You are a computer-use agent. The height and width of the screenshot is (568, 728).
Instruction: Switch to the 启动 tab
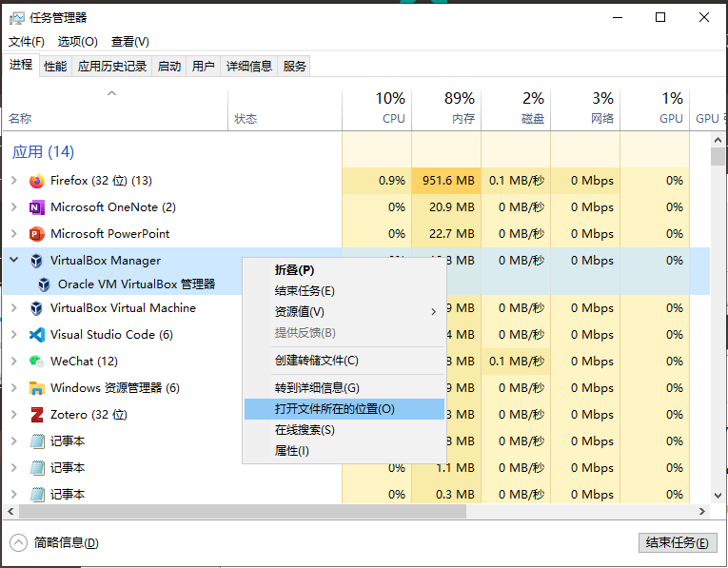[x=169, y=67]
